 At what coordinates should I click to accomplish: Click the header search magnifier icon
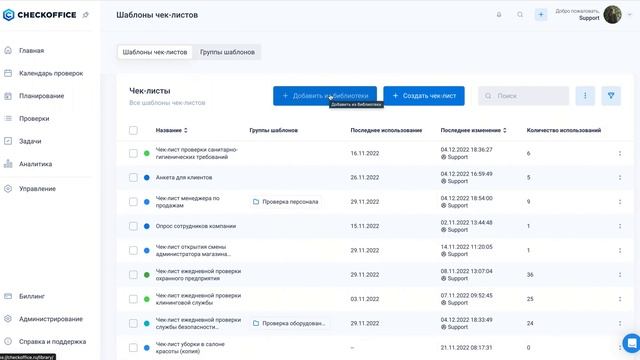click(520, 15)
